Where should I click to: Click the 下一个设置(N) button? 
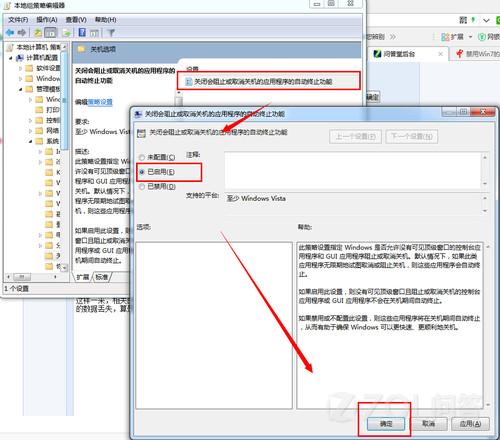(412, 137)
